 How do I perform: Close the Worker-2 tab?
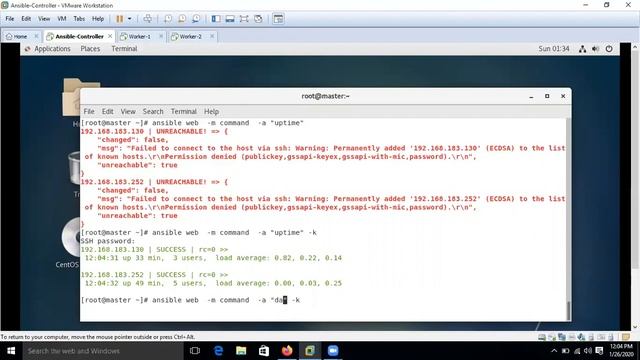pyautogui.click(x=212, y=36)
